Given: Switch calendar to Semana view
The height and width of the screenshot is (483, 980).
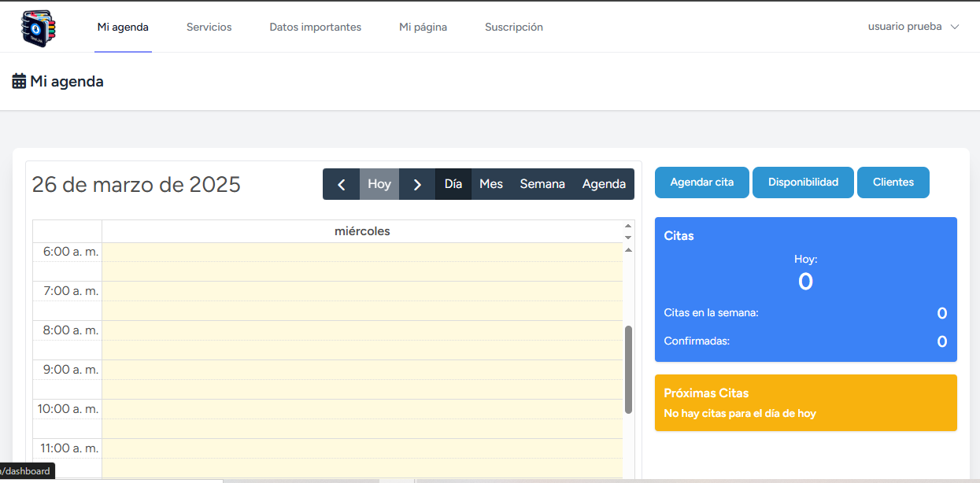Looking at the screenshot, I should pyautogui.click(x=542, y=184).
